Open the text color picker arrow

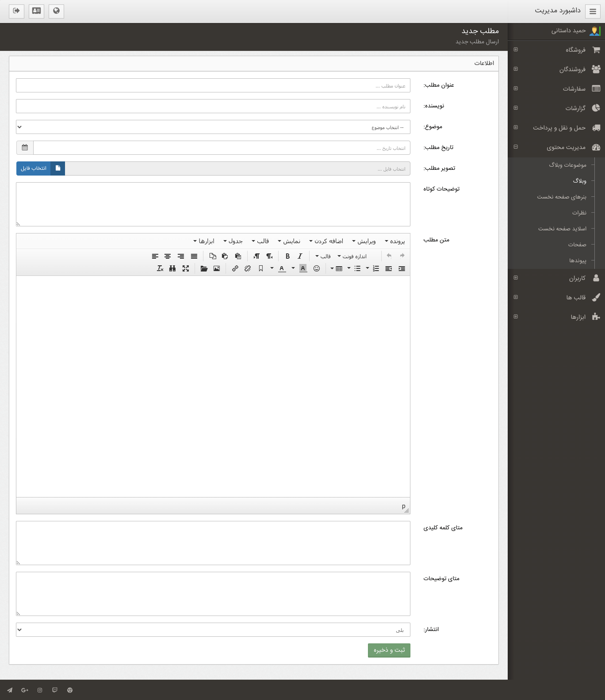[272, 268]
